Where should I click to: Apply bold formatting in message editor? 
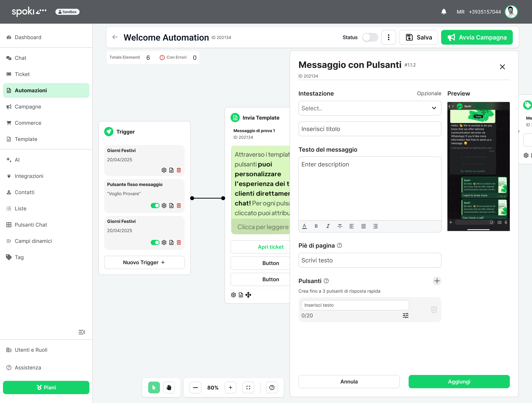[x=316, y=226]
